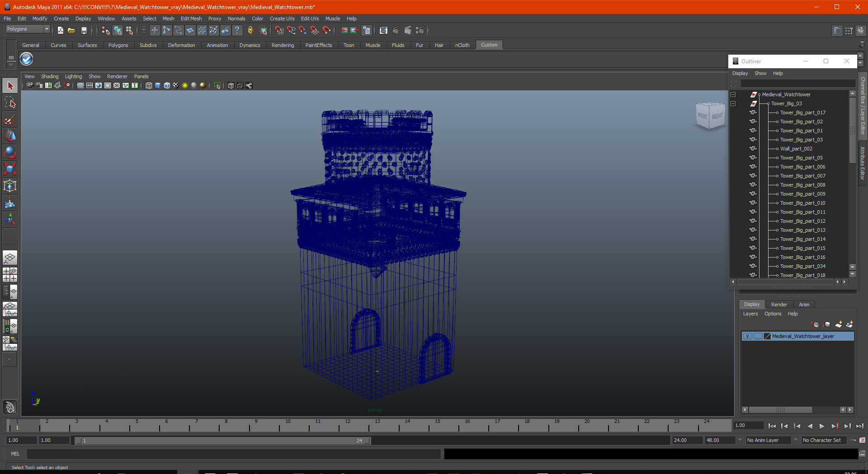This screenshot has width=868, height=474.
Task: Open the Create UVs menu
Action: [x=282, y=19]
